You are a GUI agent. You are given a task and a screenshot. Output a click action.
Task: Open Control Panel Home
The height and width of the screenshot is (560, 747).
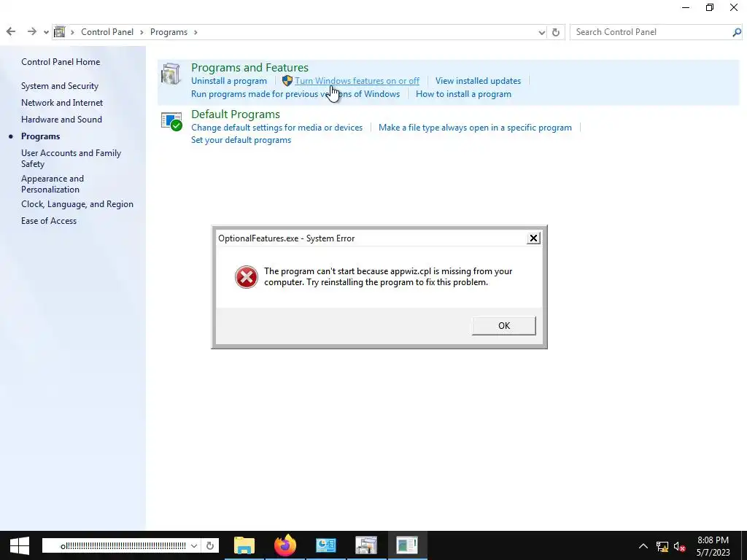(61, 62)
